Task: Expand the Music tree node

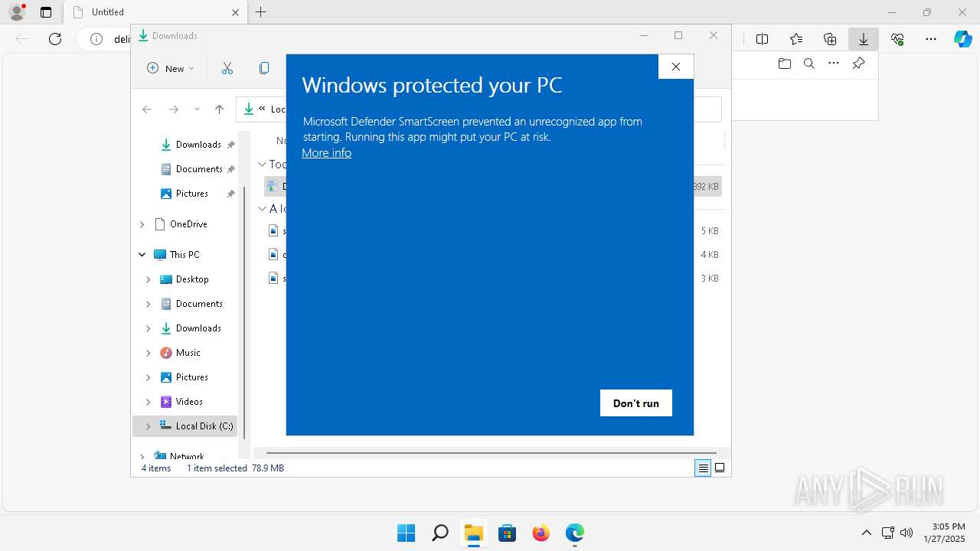Action: tap(149, 354)
